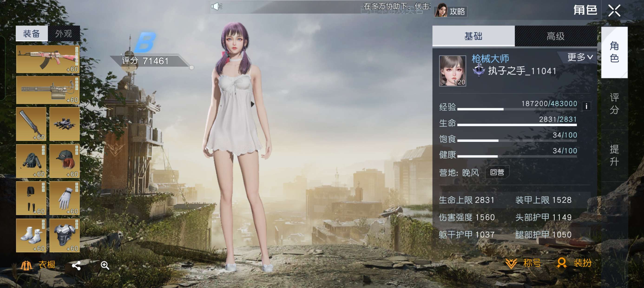This screenshot has width=644, height=288.
Task: Close the character screen with X
Action: tap(614, 11)
